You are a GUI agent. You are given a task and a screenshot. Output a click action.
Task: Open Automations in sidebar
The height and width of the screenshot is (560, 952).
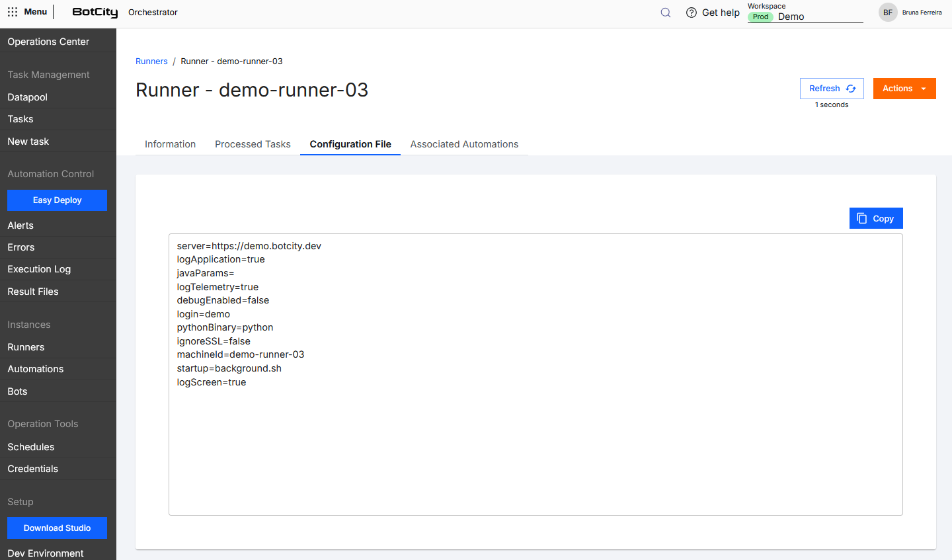tap(58, 369)
